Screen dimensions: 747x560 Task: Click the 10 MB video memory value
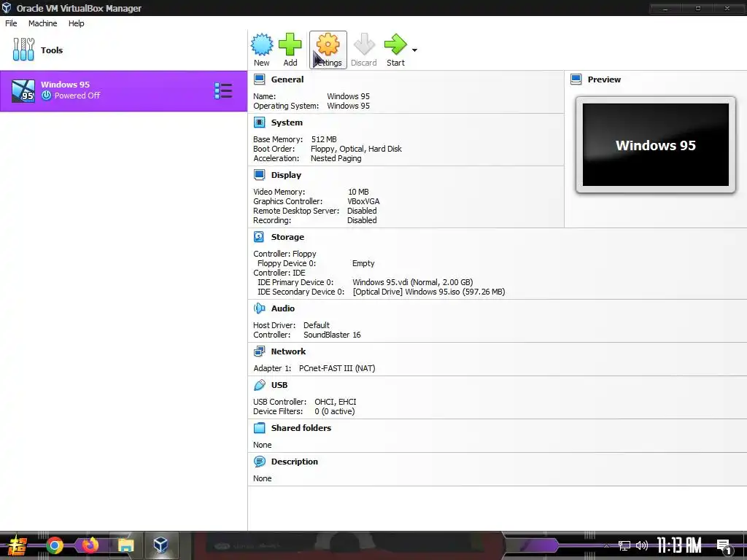[358, 192]
